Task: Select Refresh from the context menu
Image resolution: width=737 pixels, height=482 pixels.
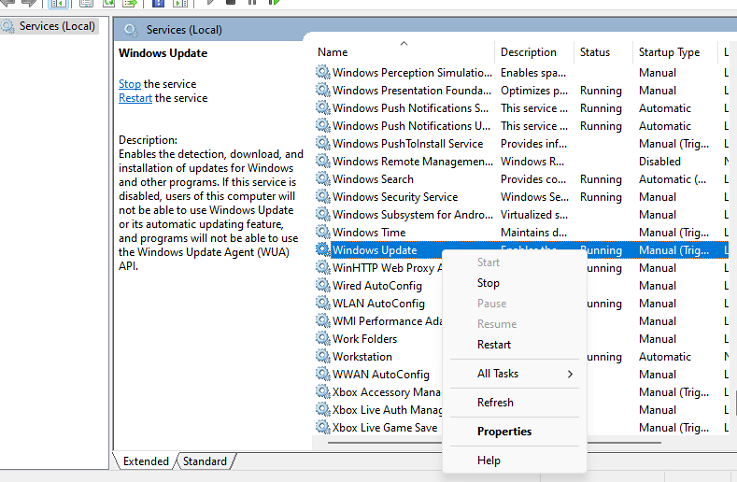Action: tap(495, 403)
